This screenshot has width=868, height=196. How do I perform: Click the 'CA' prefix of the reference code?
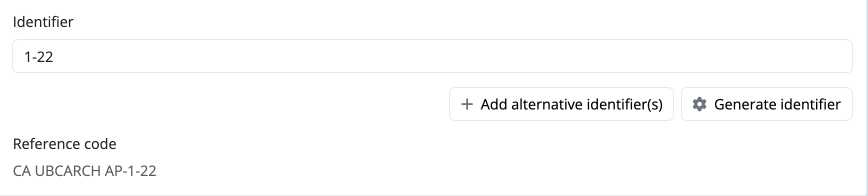(x=22, y=171)
